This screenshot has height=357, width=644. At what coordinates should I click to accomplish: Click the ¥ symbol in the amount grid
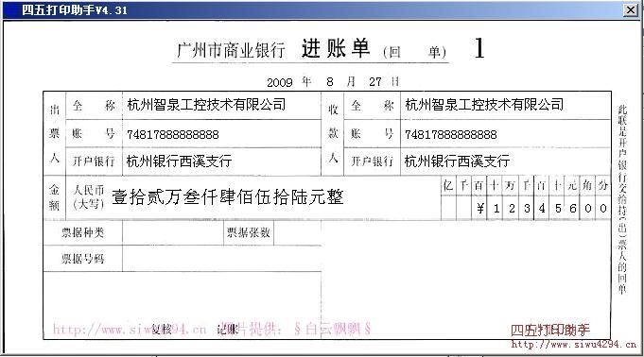(480, 209)
